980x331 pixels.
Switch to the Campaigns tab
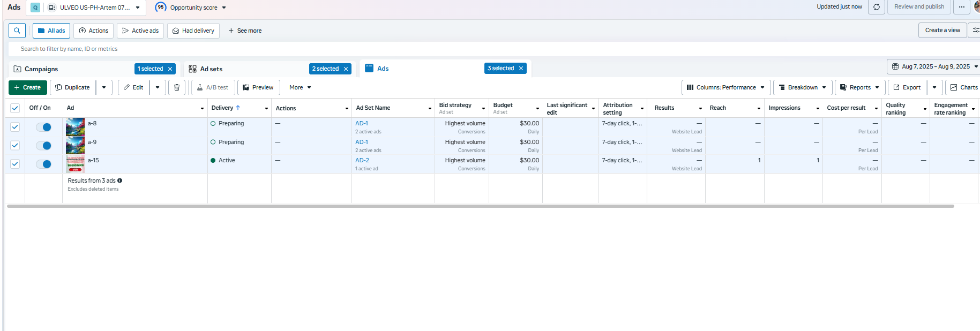(41, 69)
